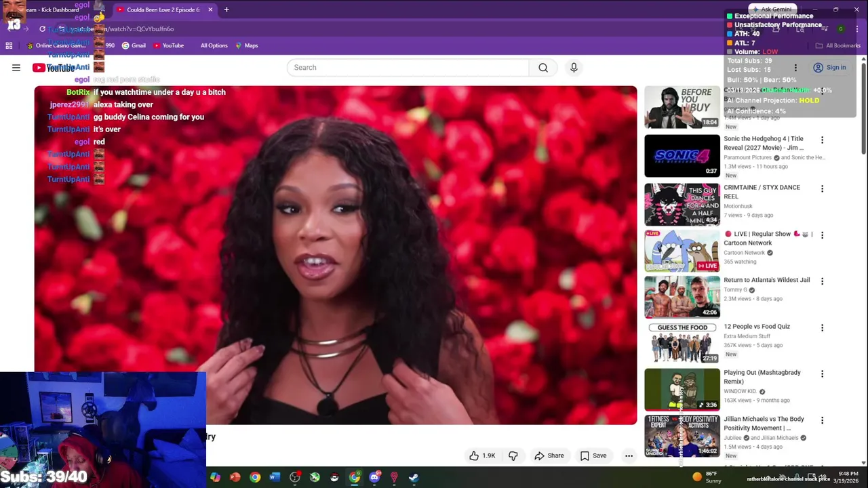Viewport: 868px width, 488px height.
Task: Open Steam from the taskbar
Action: (414, 477)
